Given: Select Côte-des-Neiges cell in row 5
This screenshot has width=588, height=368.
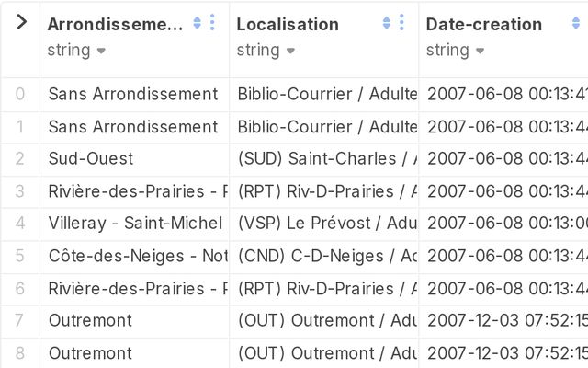Looking at the screenshot, I should [x=134, y=257].
